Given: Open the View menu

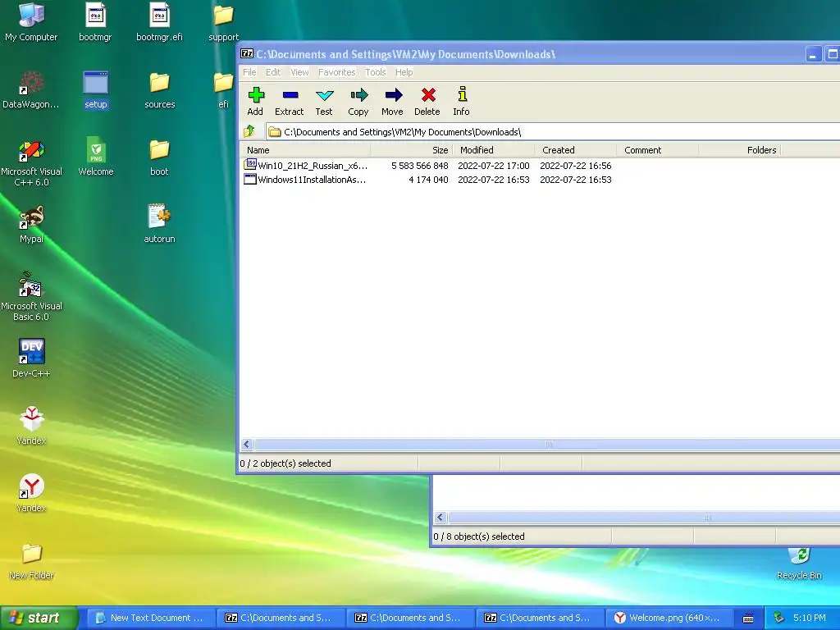Looking at the screenshot, I should click(x=299, y=72).
